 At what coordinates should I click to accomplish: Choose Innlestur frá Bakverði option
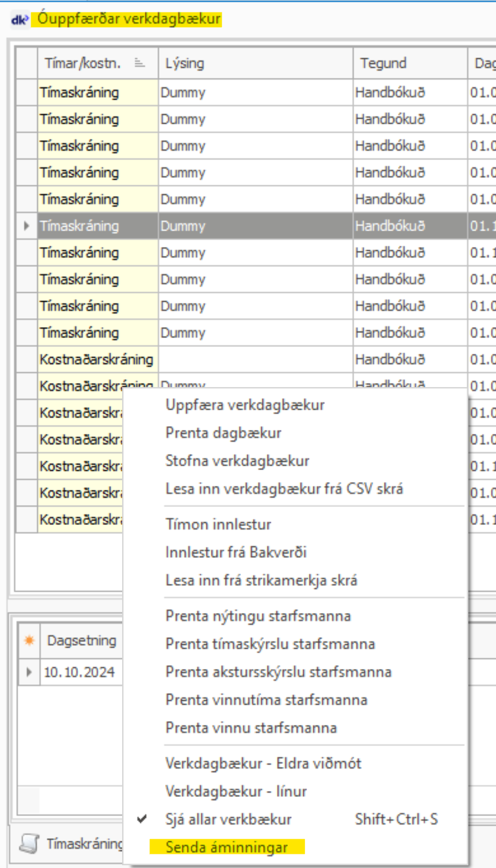(236, 552)
